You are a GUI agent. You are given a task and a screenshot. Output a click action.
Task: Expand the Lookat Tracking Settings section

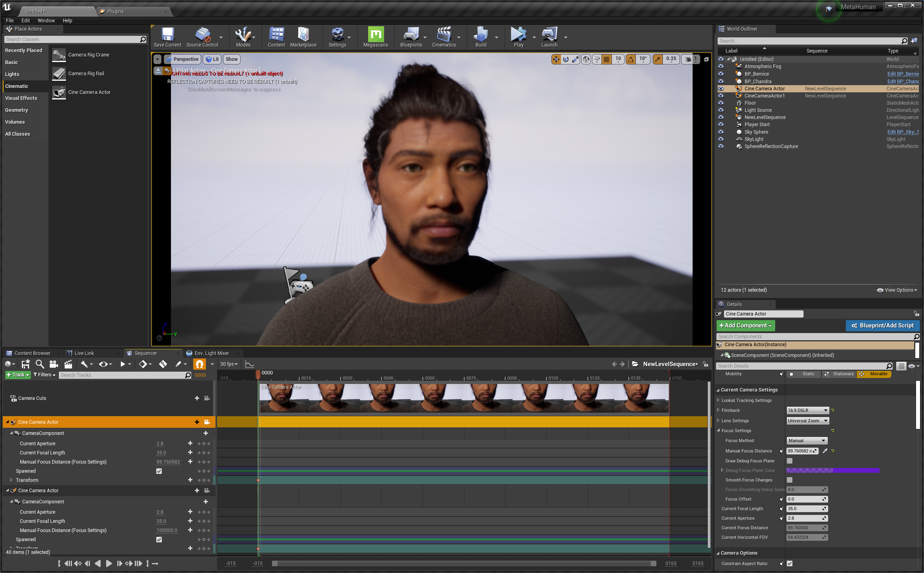coord(718,400)
